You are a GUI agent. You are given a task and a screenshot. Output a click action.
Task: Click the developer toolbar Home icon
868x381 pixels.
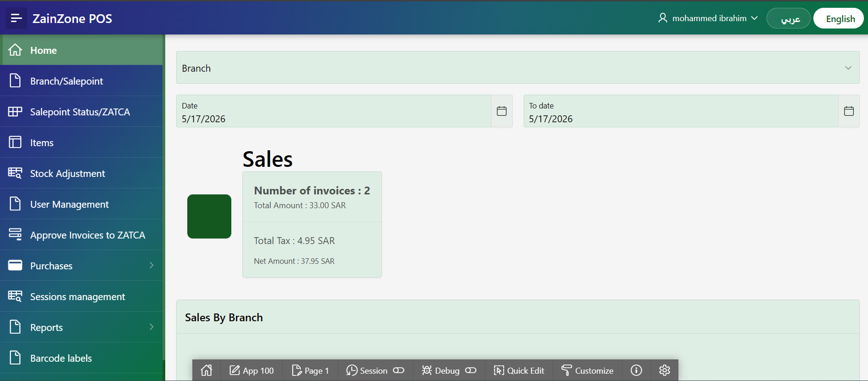pyautogui.click(x=207, y=370)
